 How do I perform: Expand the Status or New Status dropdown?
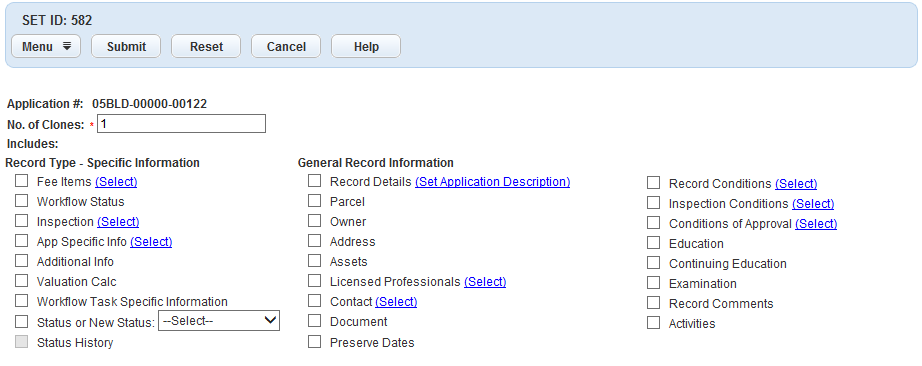[219, 321]
